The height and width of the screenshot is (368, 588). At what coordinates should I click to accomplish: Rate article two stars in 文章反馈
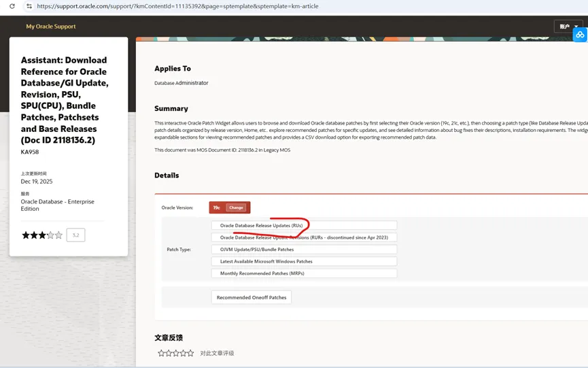169,353
